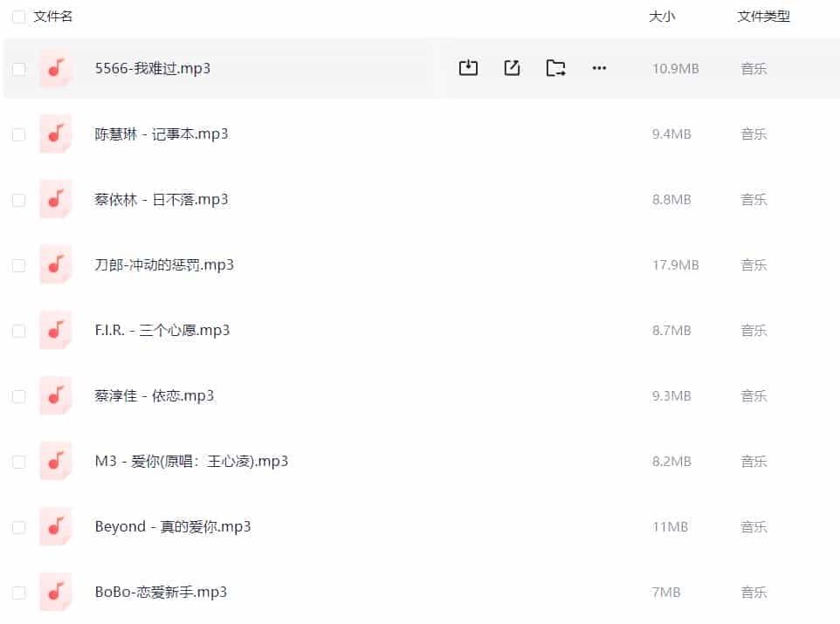Select checkbox for 蔡淳佳 - 依恋.mp3
Viewport: 840px width, 624px height.
click(x=18, y=396)
